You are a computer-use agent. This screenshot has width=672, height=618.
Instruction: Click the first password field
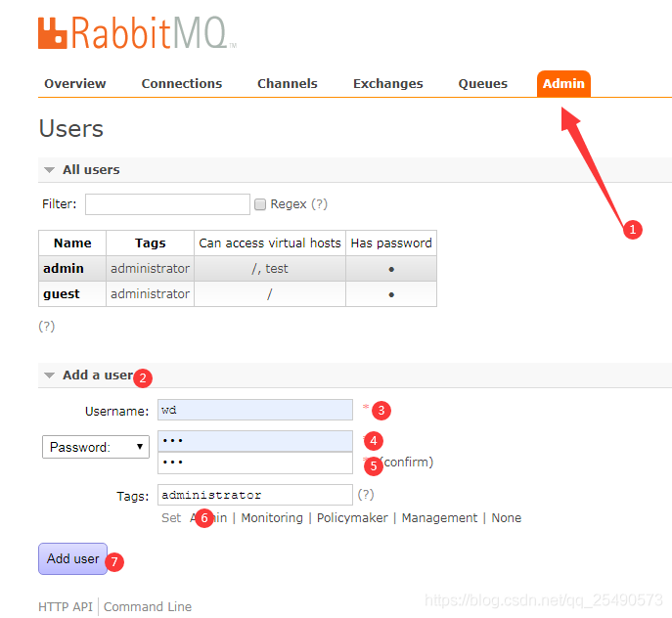255,441
